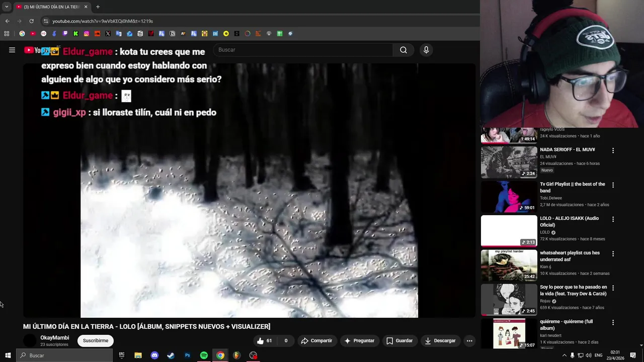Open the Windows Start menu
The height and width of the screenshot is (362, 644).
pos(8,355)
